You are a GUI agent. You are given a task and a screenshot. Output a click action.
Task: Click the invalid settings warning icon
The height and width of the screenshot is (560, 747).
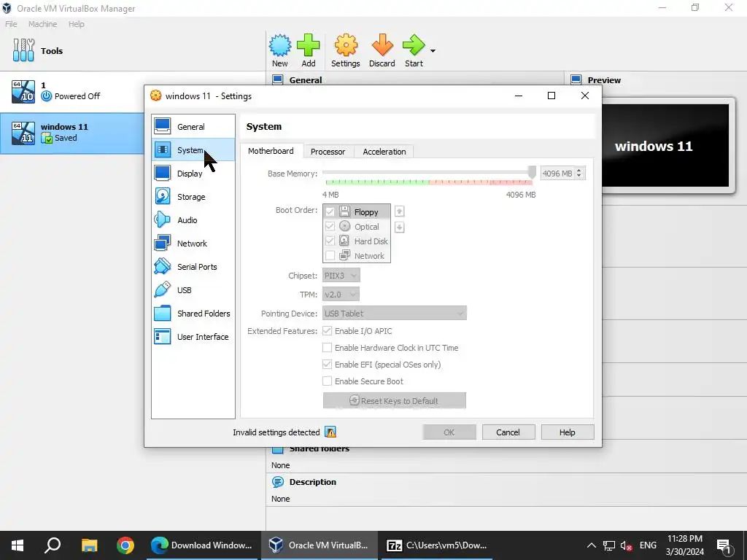point(330,432)
